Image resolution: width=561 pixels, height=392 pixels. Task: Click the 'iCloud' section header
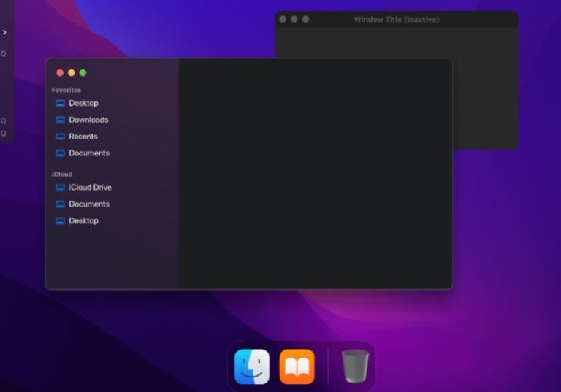point(62,174)
